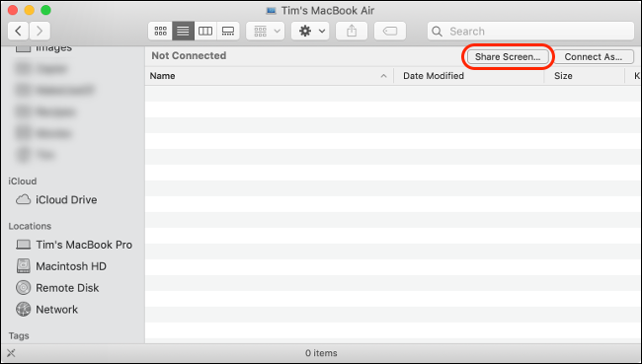Click the Macintosh HD drive icon
This screenshot has width=642, height=364.
23,265
